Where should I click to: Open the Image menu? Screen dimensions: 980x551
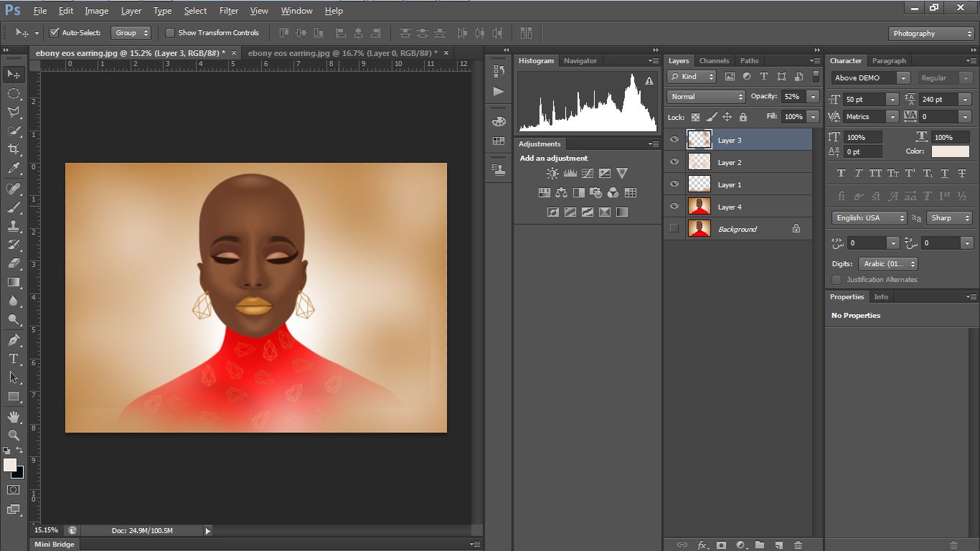pos(97,11)
